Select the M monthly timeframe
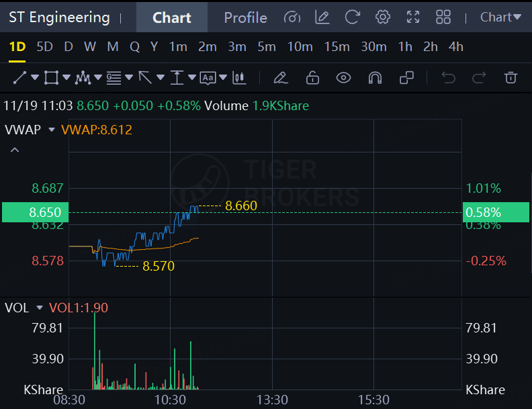This screenshot has width=532, height=409. coord(113,47)
